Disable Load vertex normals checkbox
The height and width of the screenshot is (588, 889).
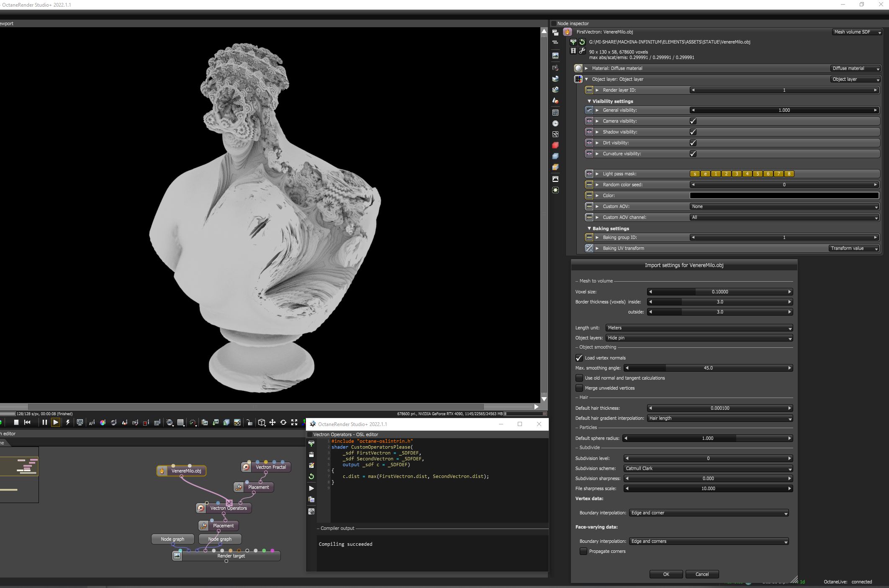579,358
